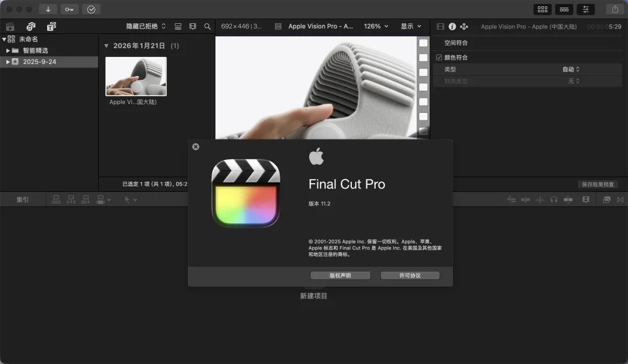Open the 126% zoom level dropdown

(x=376, y=26)
